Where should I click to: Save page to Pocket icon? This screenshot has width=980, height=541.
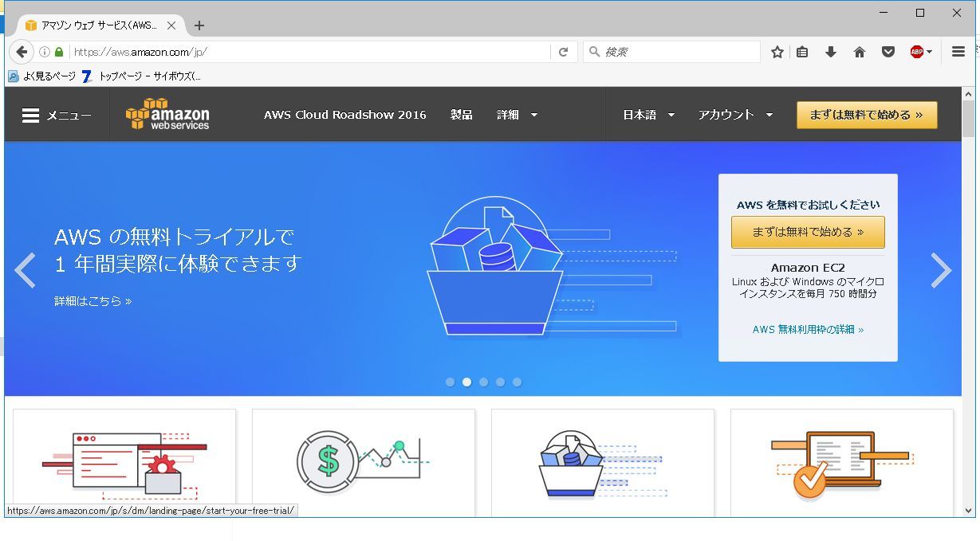[x=888, y=52]
